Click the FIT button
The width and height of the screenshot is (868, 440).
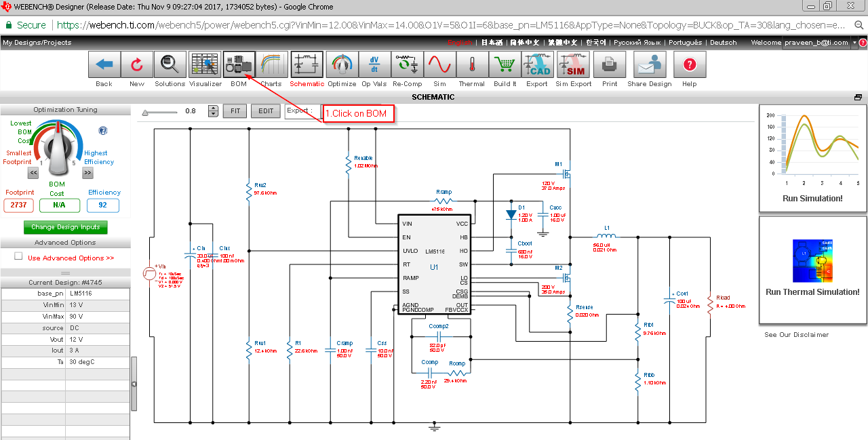[235, 111]
